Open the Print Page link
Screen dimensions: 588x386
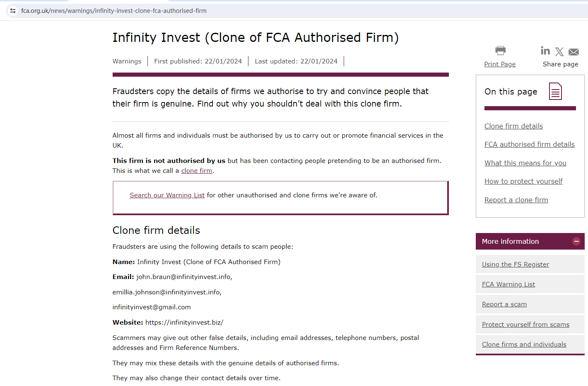pyautogui.click(x=500, y=64)
